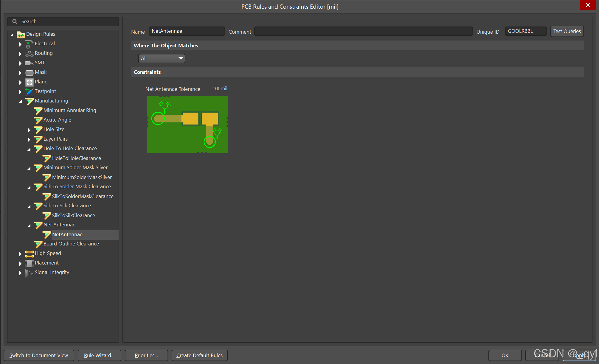Expand the Electrical rules node
599x364 pixels.
pyautogui.click(x=20, y=44)
